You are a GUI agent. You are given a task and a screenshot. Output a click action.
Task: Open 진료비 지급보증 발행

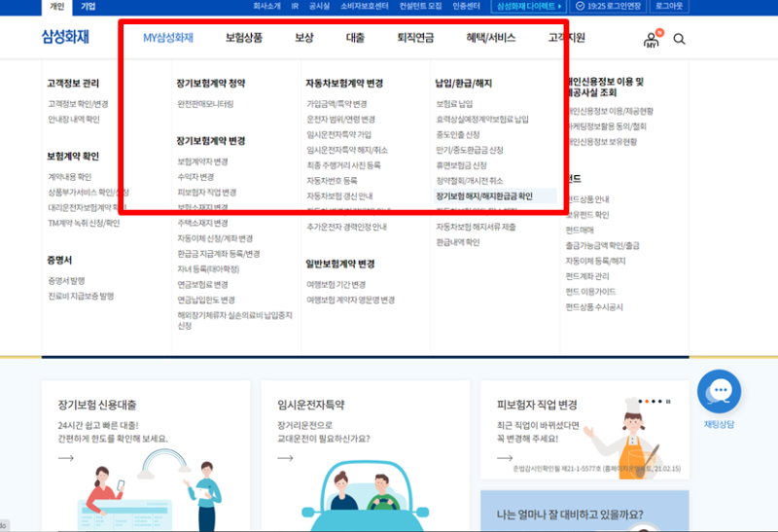pyautogui.click(x=81, y=296)
